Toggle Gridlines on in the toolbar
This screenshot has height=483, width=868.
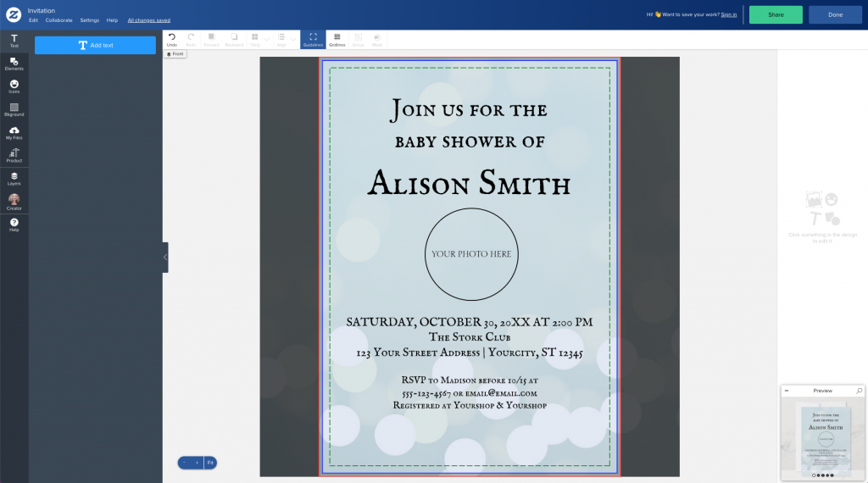[337, 39]
